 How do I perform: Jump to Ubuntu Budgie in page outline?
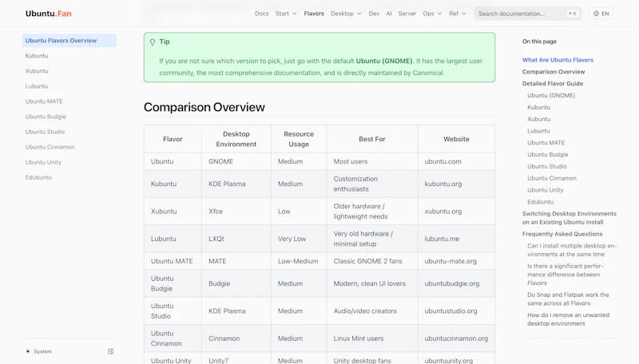tap(547, 154)
